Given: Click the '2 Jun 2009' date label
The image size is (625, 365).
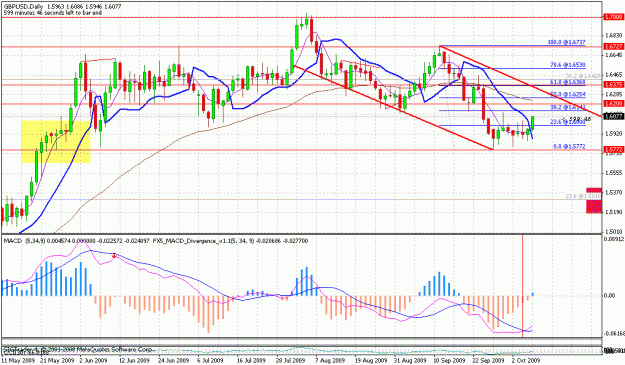Looking at the screenshot, I should point(92,360).
